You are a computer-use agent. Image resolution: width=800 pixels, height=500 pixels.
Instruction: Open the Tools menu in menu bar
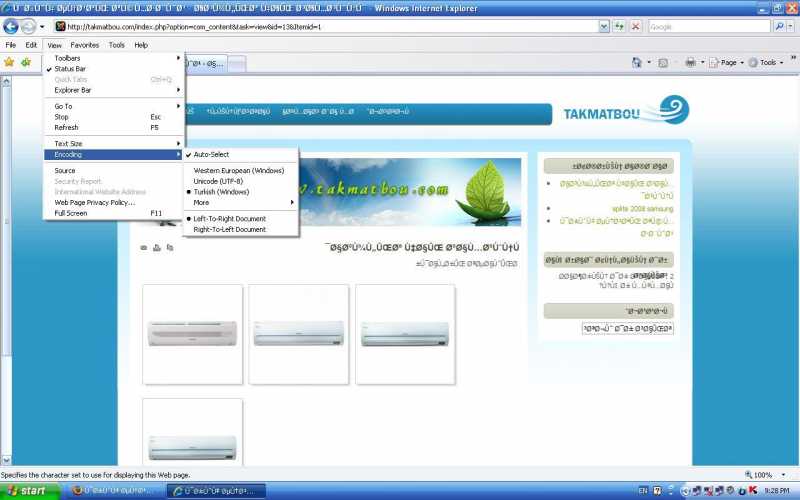coord(116,45)
